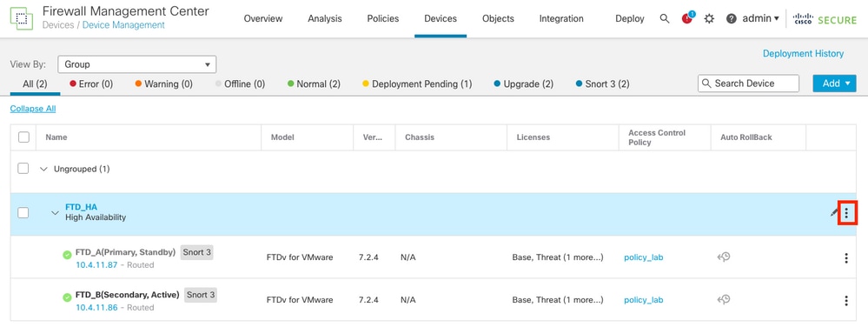This screenshot has height=327, width=868.
Task: Click the auto rollback icon for FTD_B
Action: coord(724,300)
